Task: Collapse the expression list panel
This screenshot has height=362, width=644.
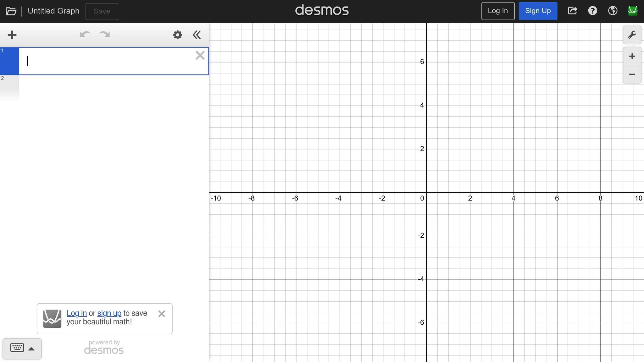Action: pyautogui.click(x=197, y=35)
